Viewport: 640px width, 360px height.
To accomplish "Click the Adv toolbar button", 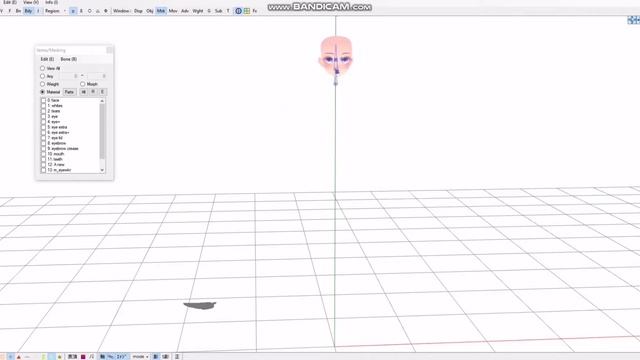I will point(185,11).
